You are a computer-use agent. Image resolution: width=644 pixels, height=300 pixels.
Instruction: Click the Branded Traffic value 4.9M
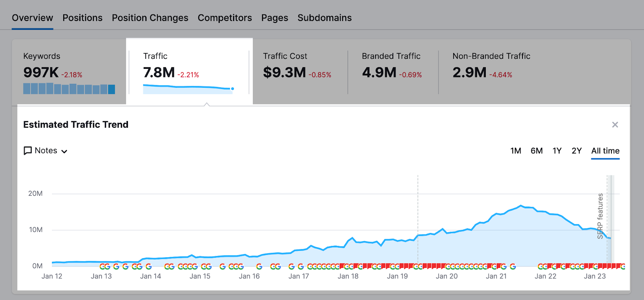click(x=379, y=72)
